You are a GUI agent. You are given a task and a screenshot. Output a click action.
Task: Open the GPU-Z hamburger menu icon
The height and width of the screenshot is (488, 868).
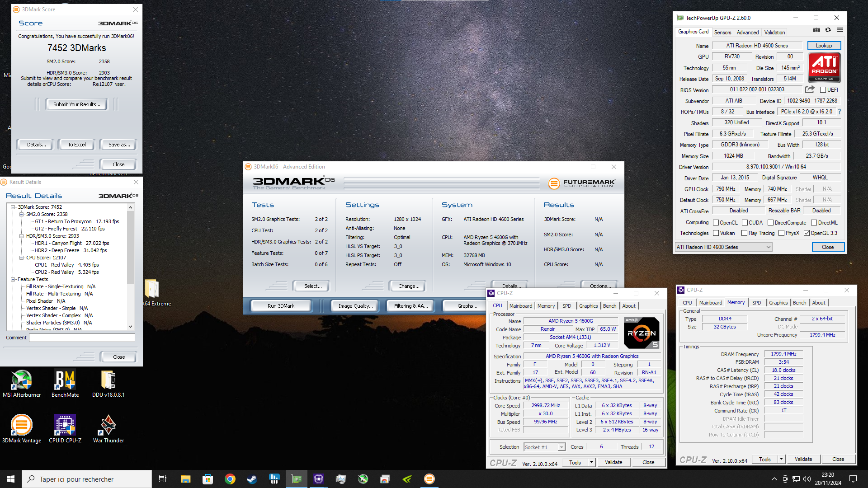tap(840, 30)
